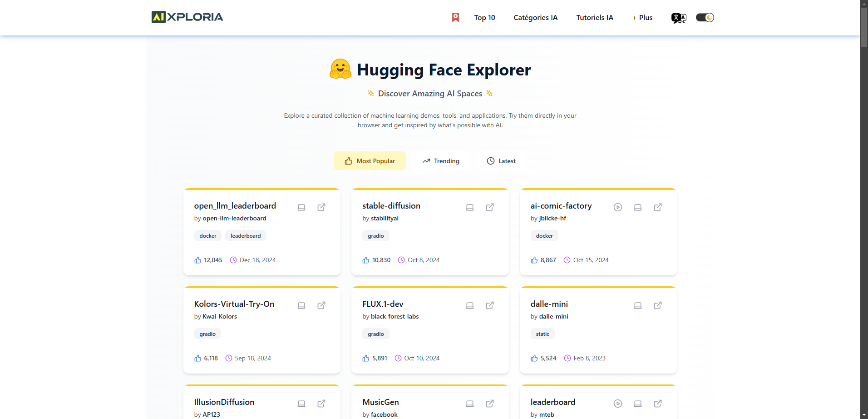868x419 pixels.
Task: Click the docker tag on ai-comic-factory card
Action: (544, 235)
